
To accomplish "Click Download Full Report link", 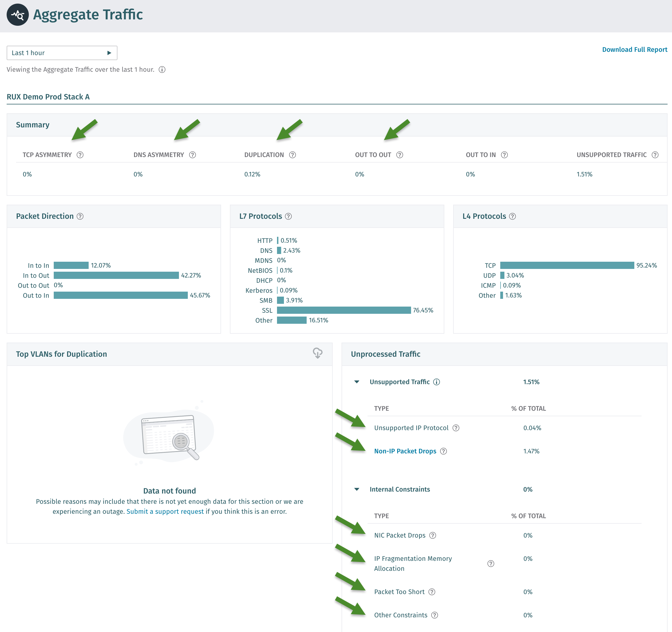I will pyautogui.click(x=635, y=50).
